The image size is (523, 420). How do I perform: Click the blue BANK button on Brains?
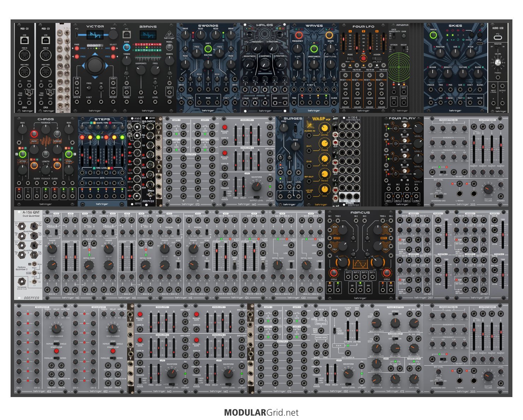coord(126,48)
